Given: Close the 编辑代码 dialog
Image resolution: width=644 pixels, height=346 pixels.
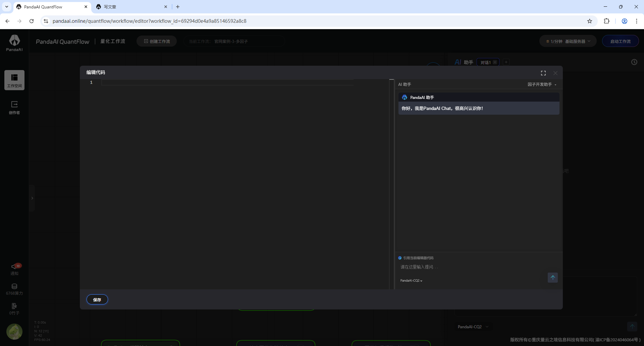Looking at the screenshot, I should (555, 73).
